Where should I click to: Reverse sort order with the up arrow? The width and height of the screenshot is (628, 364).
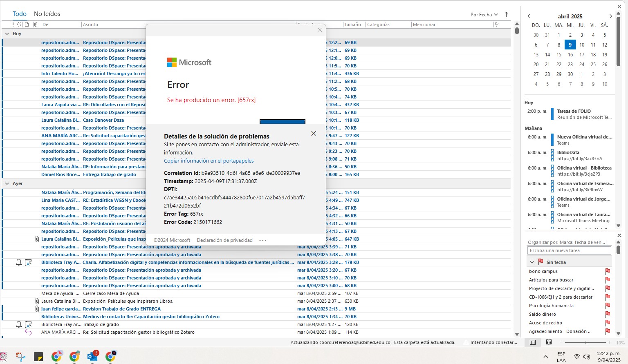point(506,14)
